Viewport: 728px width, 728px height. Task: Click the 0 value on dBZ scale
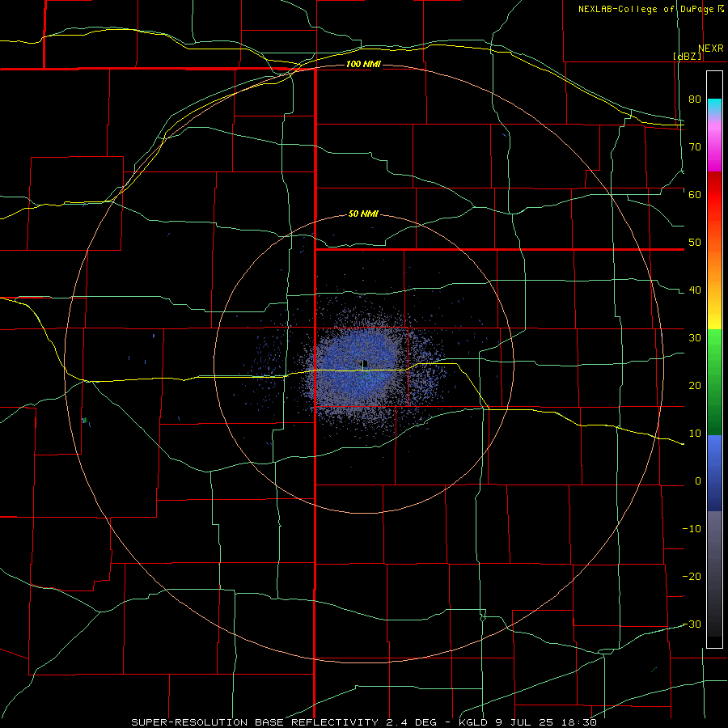click(698, 481)
